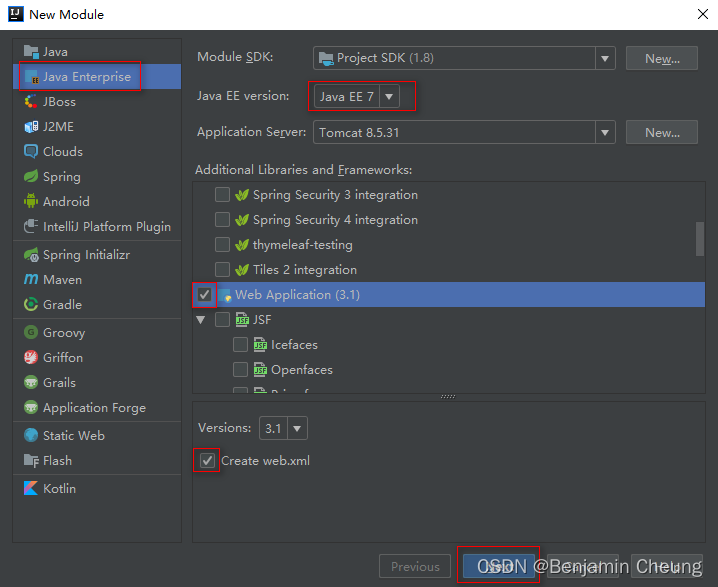Screen dimensions: 718x587
Task: Check the JSF checkbox
Action: coord(223,320)
